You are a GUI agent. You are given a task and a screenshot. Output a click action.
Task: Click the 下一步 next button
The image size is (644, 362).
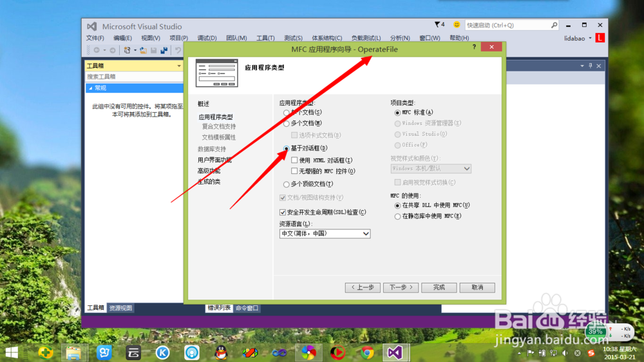(x=401, y=287)
